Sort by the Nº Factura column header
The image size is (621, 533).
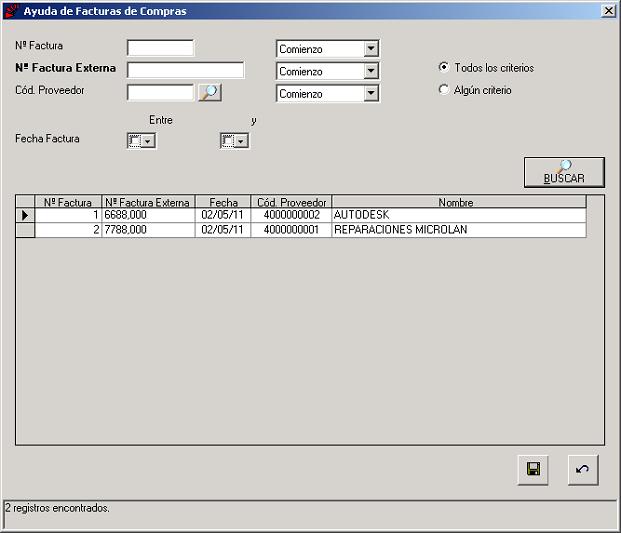pyautogui.click(x=68, y=202)
